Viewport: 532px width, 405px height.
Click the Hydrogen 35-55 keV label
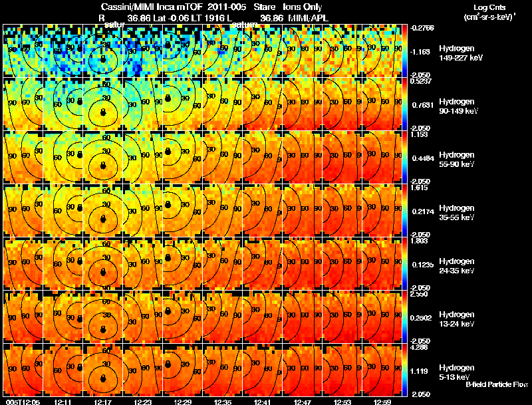coord(457,213)
